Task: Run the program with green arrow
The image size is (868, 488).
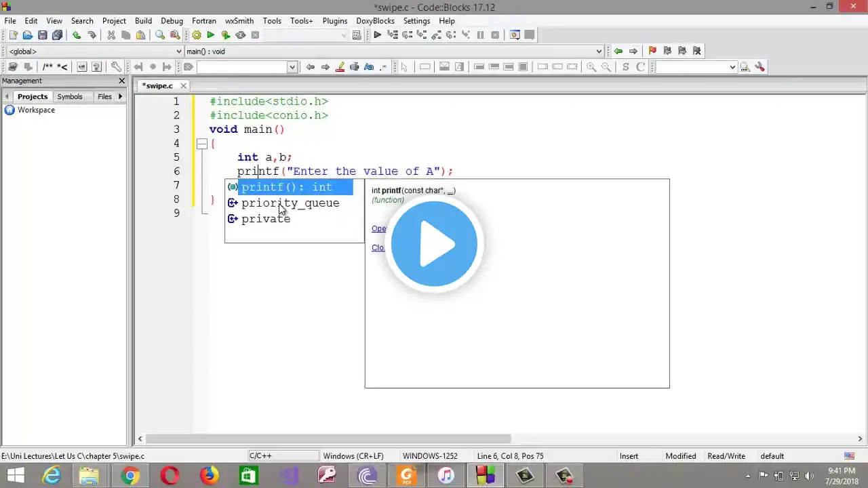Action: pyautogui.click(x=210, y=35)
